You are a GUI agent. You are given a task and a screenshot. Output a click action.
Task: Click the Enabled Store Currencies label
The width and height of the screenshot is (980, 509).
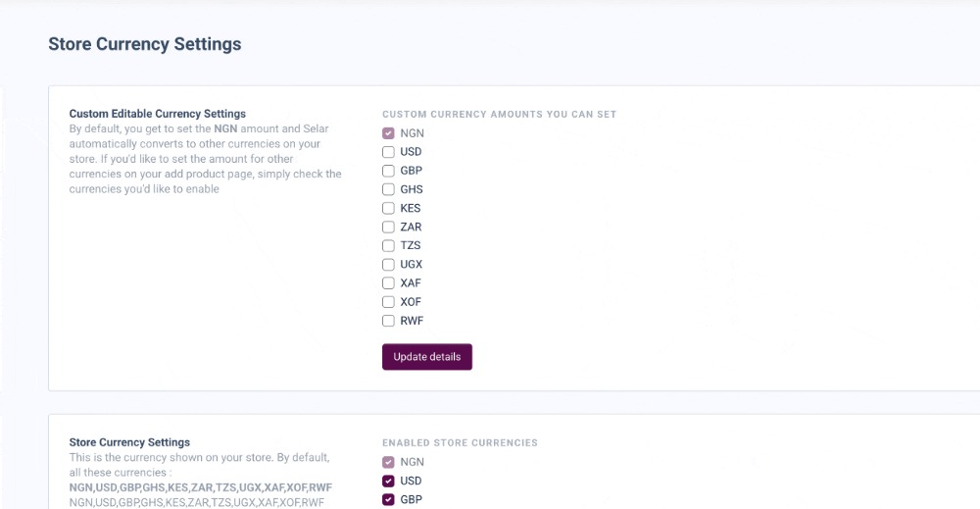coord(460,442)
